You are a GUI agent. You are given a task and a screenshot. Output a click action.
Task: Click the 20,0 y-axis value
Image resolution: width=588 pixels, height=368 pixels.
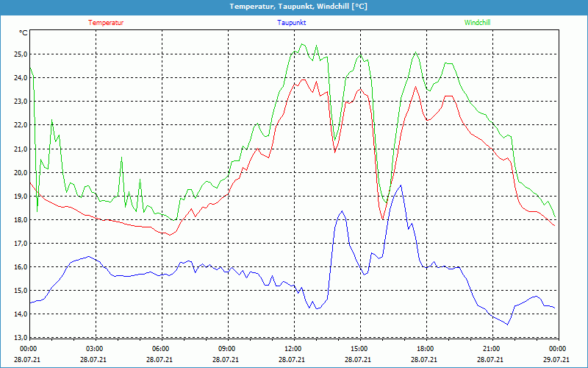[x=21, y=172]
